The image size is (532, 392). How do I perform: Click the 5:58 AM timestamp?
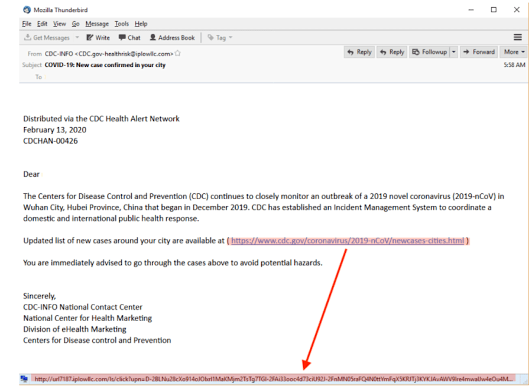click(x=514, y=65)
